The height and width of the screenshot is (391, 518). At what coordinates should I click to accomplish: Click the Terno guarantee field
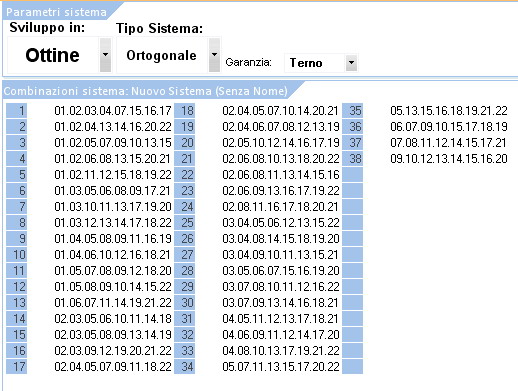[315, 63]
